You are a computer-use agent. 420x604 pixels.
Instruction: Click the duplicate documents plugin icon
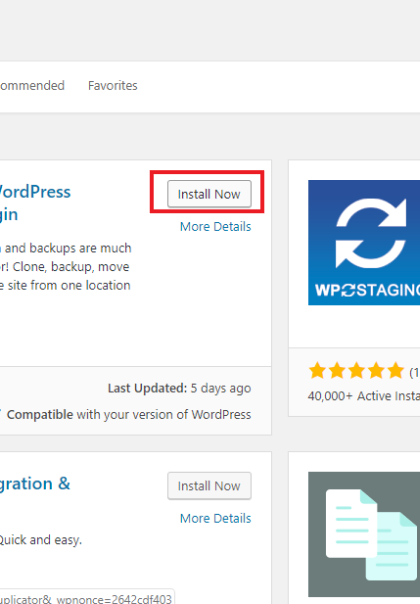(x=364, y=534)
